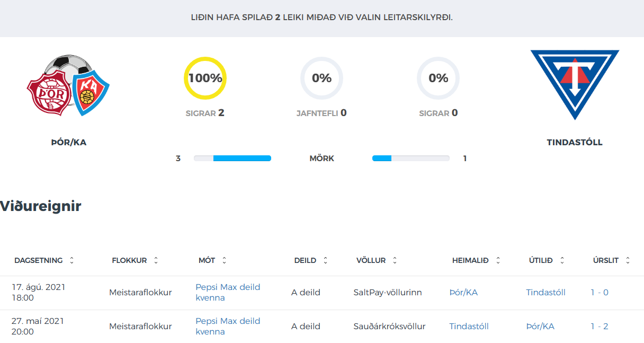Click the Völlur column header

tap(371, 260)
